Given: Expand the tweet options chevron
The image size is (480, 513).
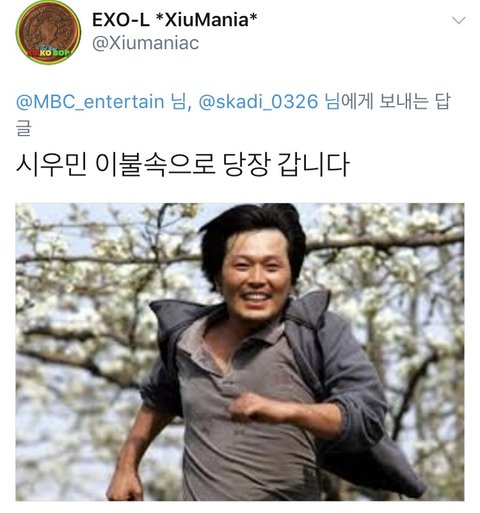Looking at the screenshot, I should (459, 20).
